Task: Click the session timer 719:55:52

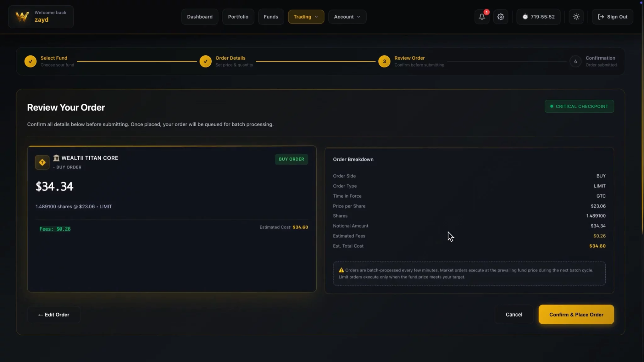Action: 538,17
